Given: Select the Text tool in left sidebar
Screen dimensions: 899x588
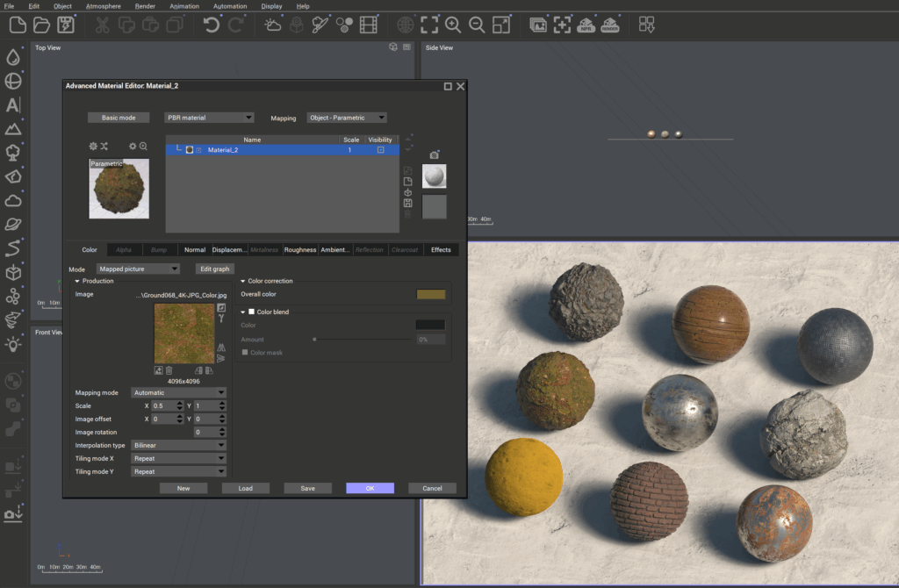Looking at the screenshot, I should 13,105.
